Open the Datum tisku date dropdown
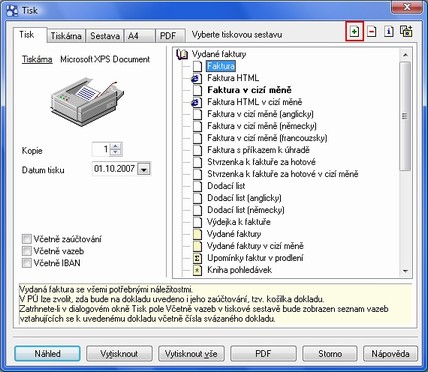Image resolution: width=428 pixels, height=372 pixels. point(144,169)
